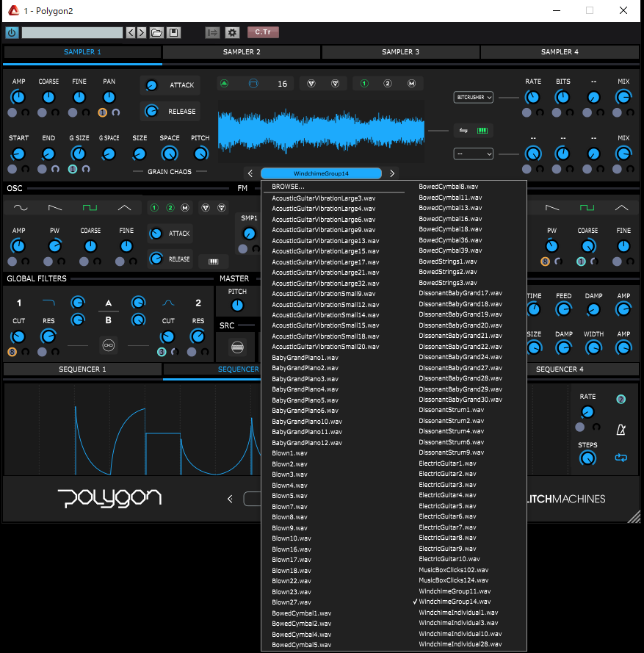This screenshot has width=644, height=653.
Task: Click the OSC RELEASE control
Action: [170, 259]
